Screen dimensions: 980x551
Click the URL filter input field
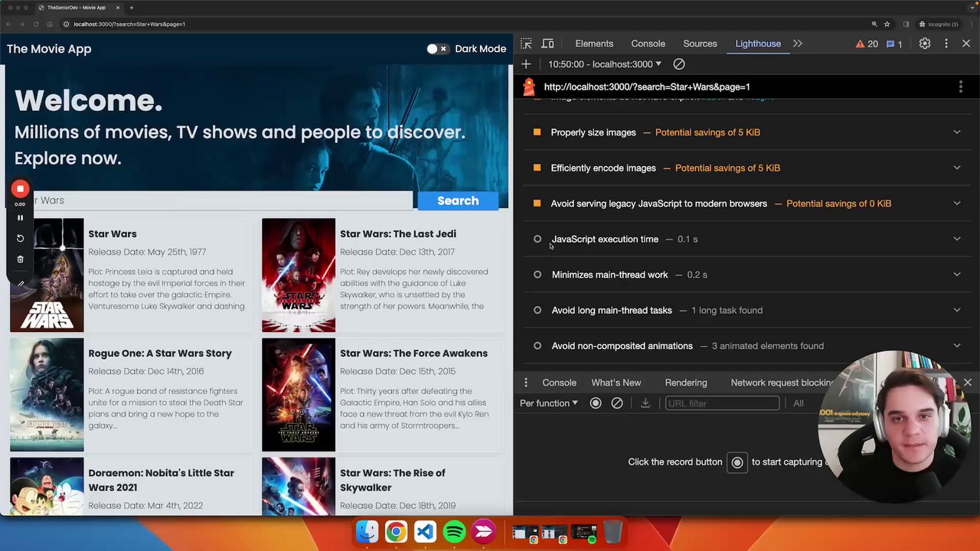721,403
